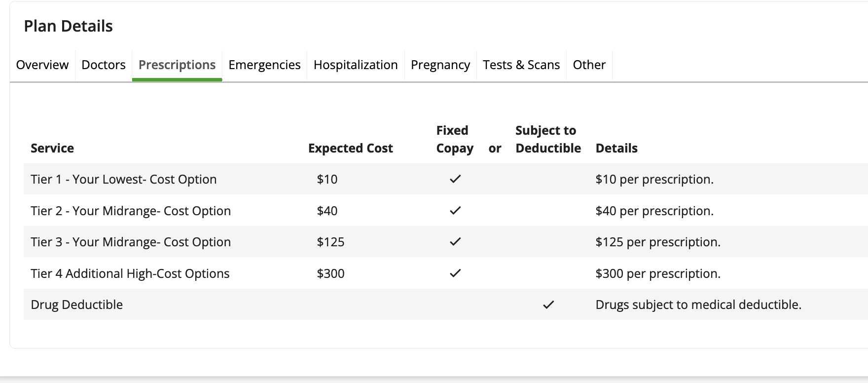Switch to Tests & Scans tab

(521, 65)
